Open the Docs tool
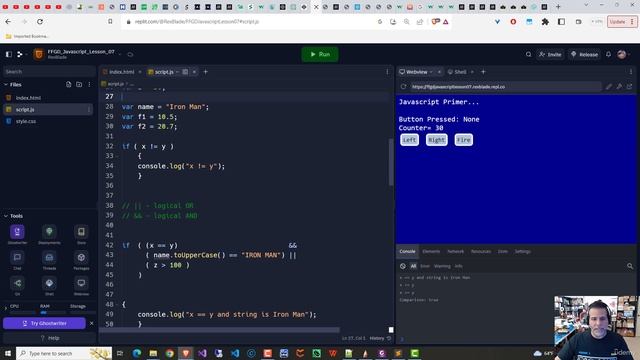This screenshot has height=360, width=640. pyautogui.click(x=81, y=234)
